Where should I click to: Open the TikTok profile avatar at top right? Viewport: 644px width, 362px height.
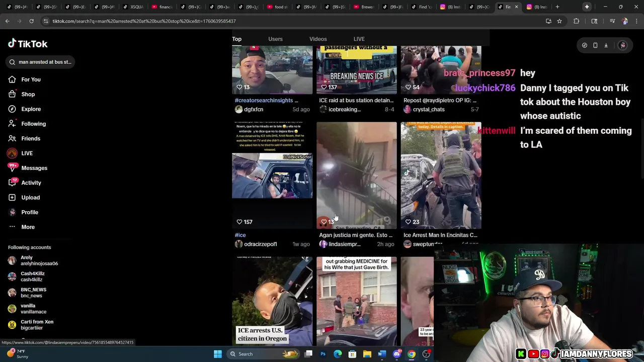[622, 45]
